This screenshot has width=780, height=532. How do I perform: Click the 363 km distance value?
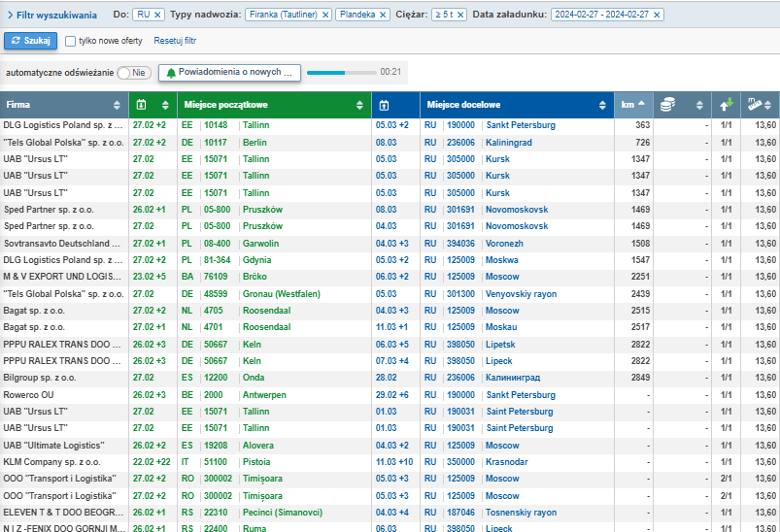(x=643, y=125)
